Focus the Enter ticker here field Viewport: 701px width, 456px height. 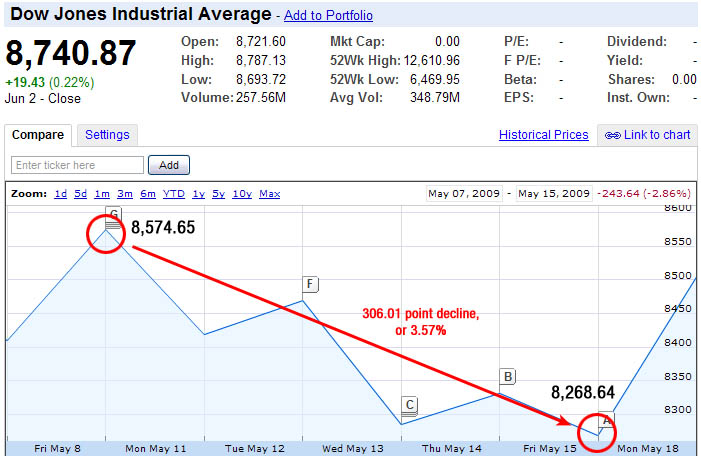[x=77, y=165]
